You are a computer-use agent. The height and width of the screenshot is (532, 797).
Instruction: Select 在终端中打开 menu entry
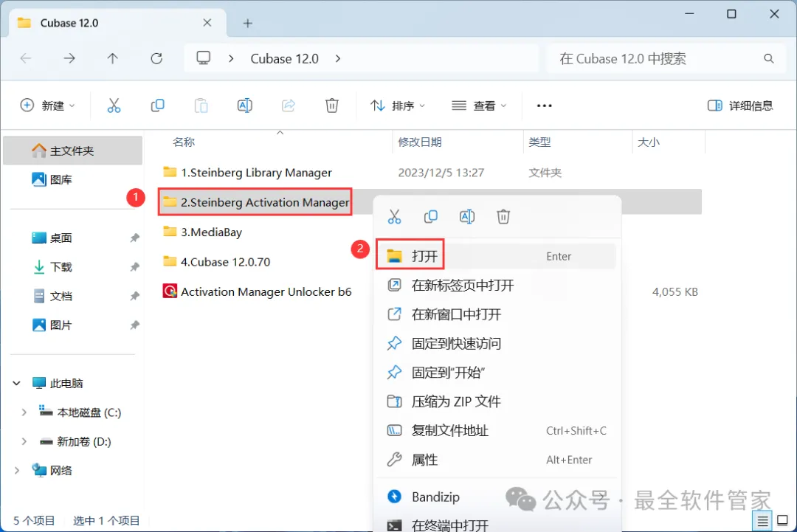click(496, 524)
